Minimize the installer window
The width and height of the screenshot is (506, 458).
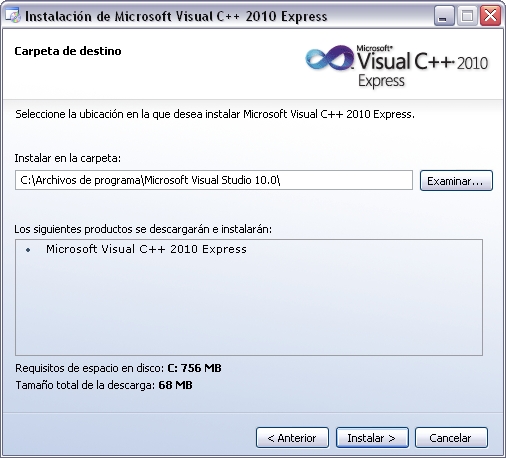pyautogui.click(x=444, y=16)
